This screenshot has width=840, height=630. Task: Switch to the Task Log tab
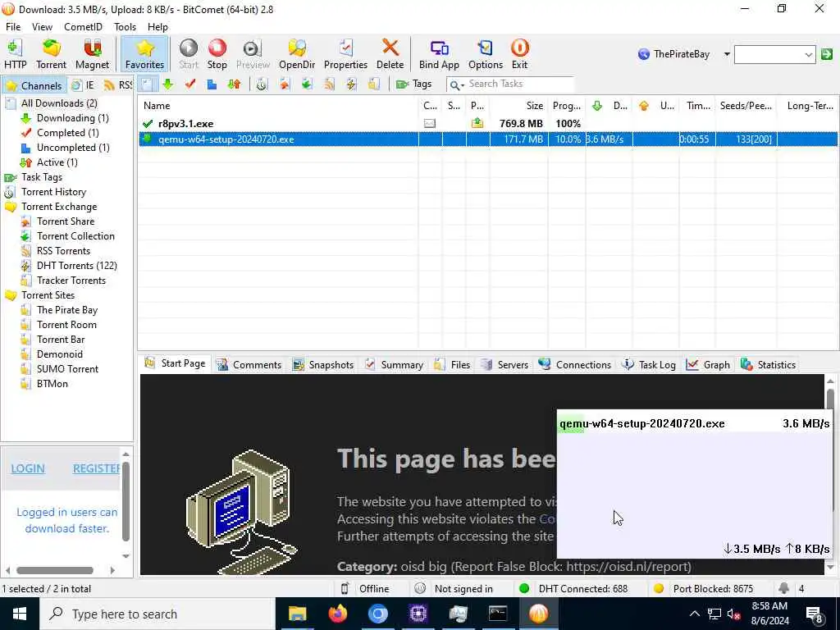tap(648, 365)
